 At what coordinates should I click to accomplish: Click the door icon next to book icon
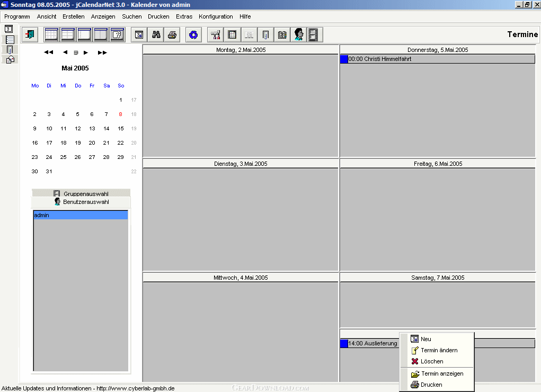point(265,34)
